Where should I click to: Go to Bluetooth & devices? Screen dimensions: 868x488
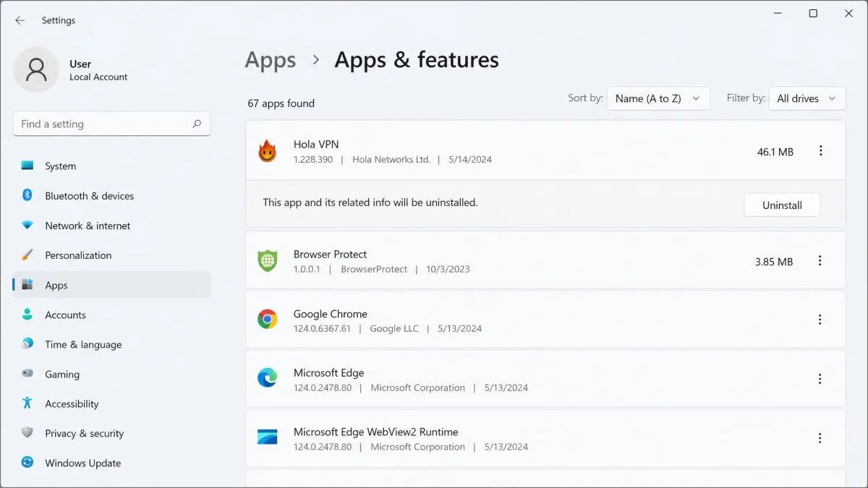112,195
